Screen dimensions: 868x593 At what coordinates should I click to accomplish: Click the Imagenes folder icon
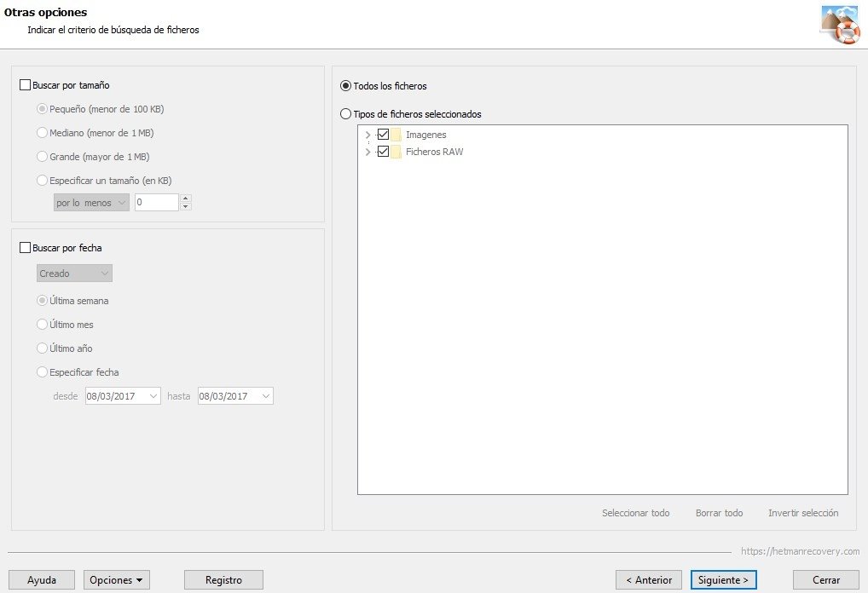[x=396, y=135]
